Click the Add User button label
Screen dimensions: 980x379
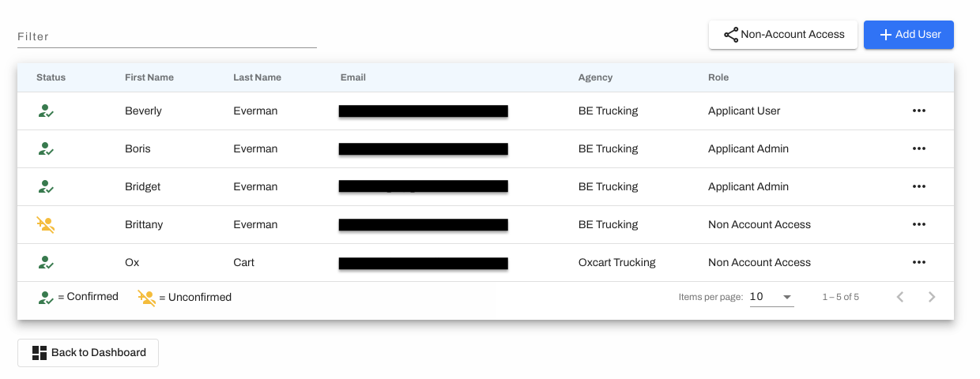918,35
